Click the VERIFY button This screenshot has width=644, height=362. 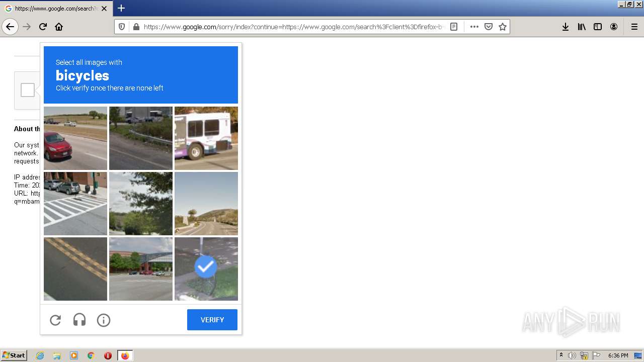pyautogui.click(x=212, y=320)
